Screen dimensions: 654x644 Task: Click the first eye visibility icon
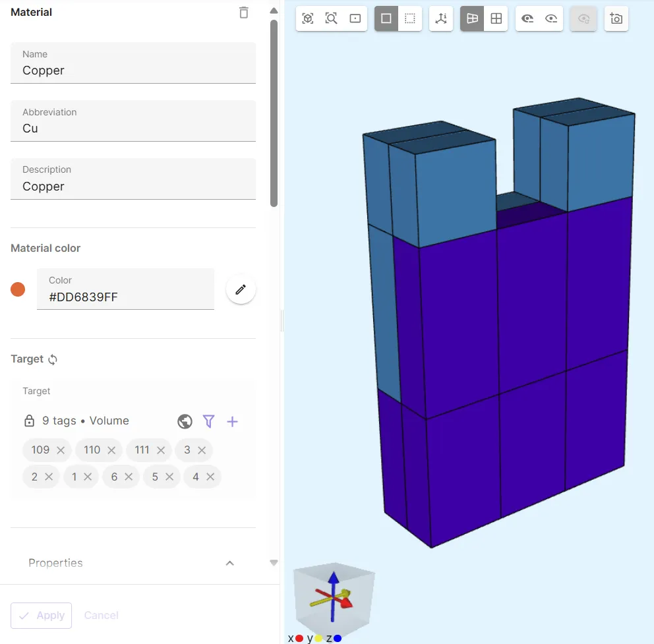pyautogui.click(x=527, y=18)
